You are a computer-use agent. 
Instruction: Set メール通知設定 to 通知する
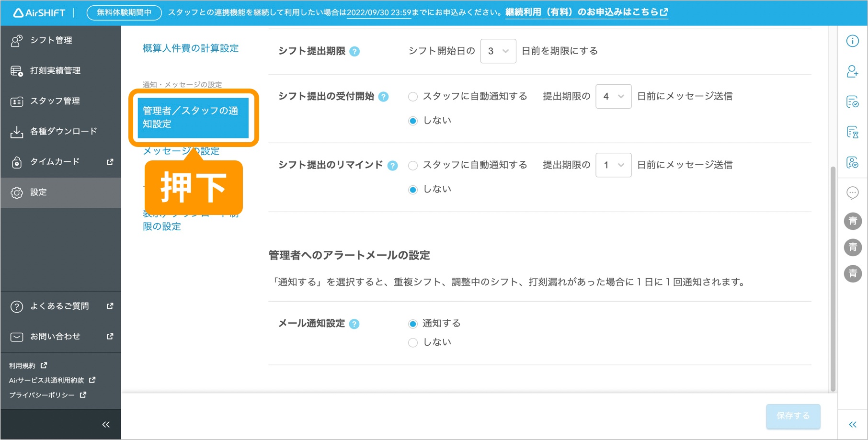coord(412,323)
